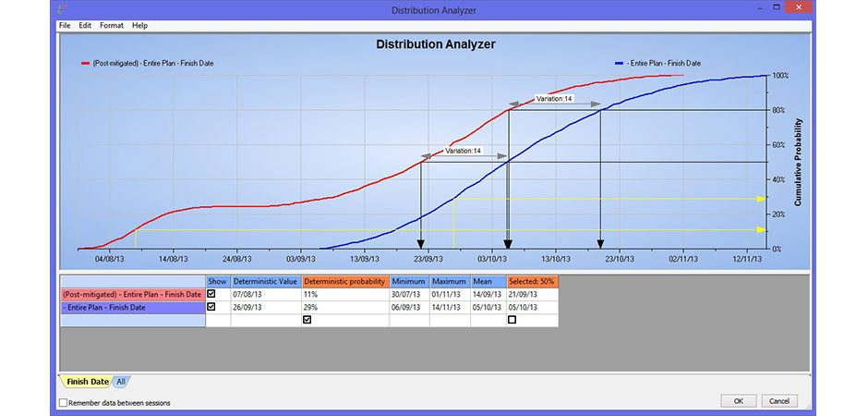
Task: Click the yellow arrow marker near 11% probability
Action: pyautogui.click(x=761, y=229)
